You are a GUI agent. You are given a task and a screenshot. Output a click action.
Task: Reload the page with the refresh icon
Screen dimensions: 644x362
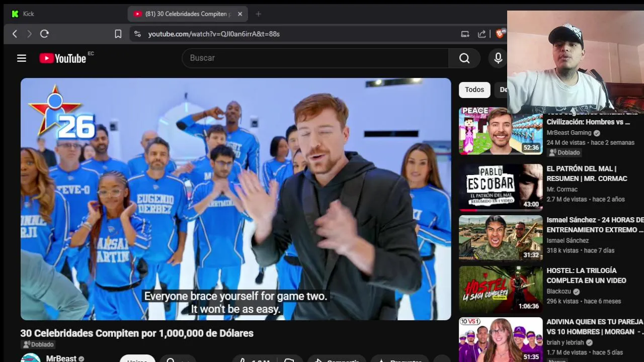[44, 34]
